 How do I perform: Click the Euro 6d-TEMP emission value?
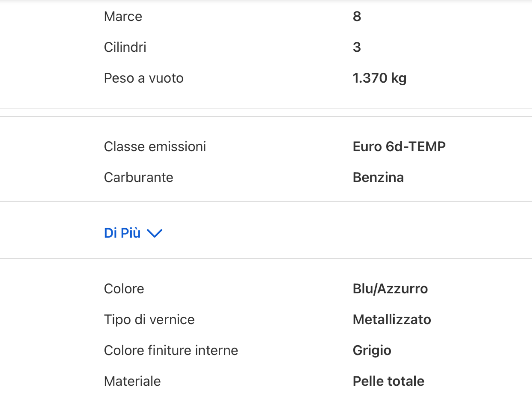point(399,146)
